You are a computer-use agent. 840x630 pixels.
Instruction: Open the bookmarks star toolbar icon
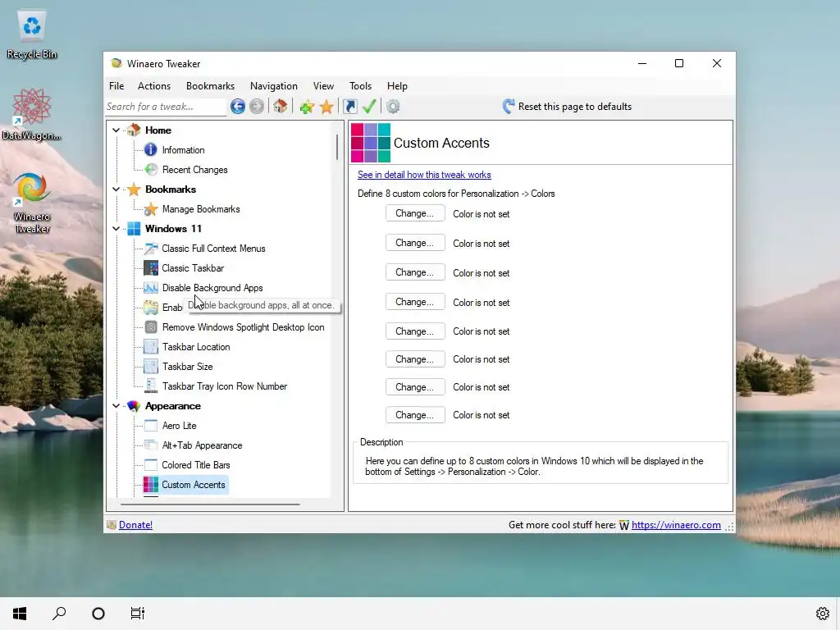click(x=326, y=107)
